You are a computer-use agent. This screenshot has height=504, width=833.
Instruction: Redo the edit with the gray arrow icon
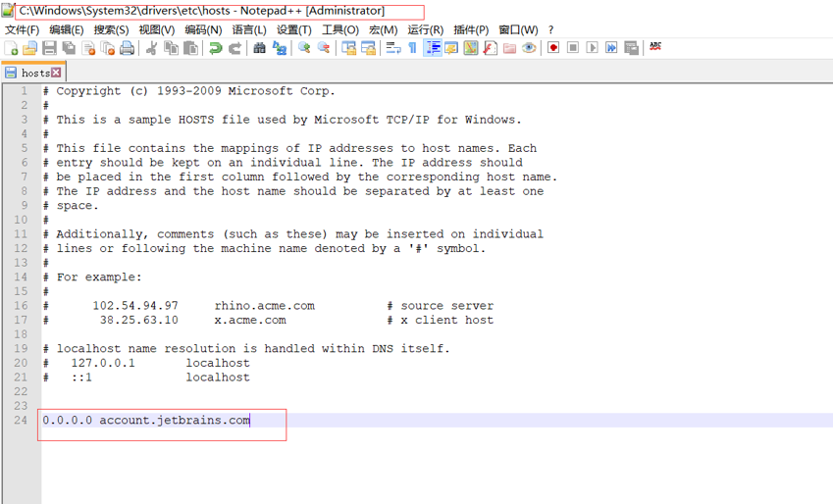(234, 48)
